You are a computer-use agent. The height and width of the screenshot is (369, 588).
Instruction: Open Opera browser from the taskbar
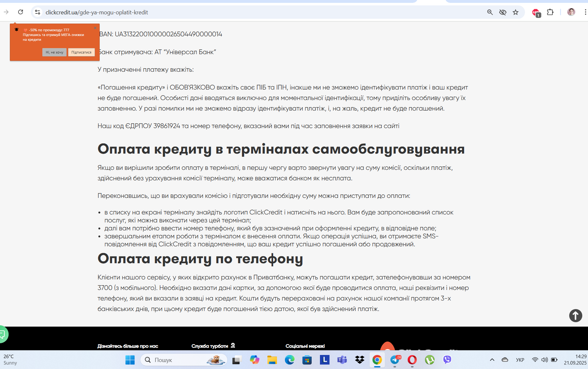pyautogui.click(x=412, y=360)
